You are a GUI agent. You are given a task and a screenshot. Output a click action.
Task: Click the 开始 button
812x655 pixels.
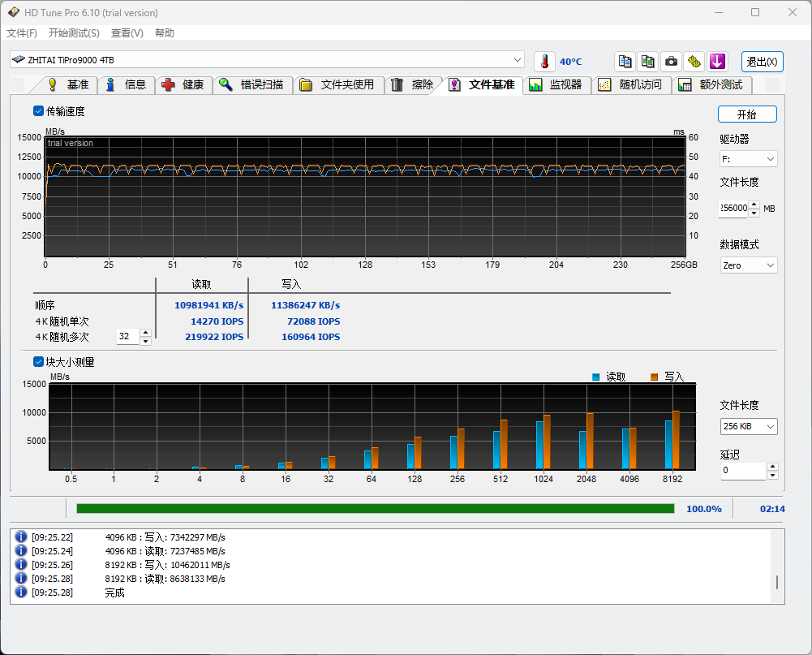tap(746, 114)
